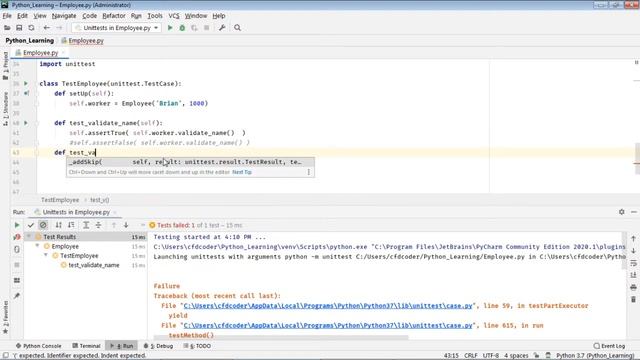
Task: Click run gutter icon beside test_validate_name
Action: click(26, 122)
